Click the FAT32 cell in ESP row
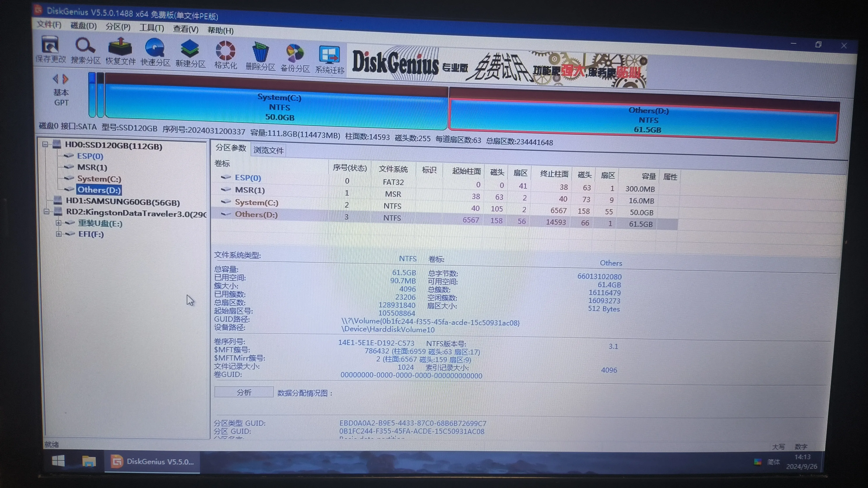This screenshot has width=868, height=488. [393, 182]
